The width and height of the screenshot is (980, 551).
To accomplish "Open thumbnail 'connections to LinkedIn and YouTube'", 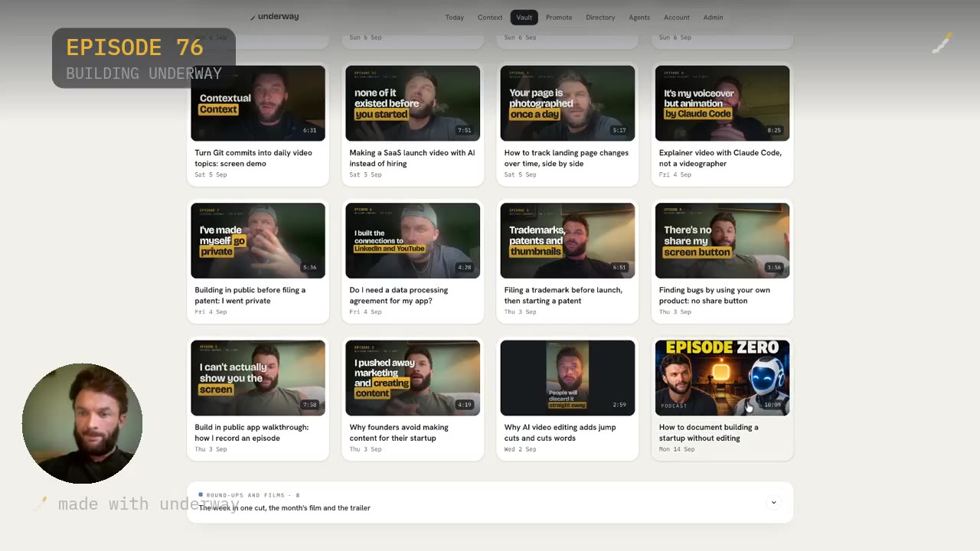I will (x=413, y=240).
